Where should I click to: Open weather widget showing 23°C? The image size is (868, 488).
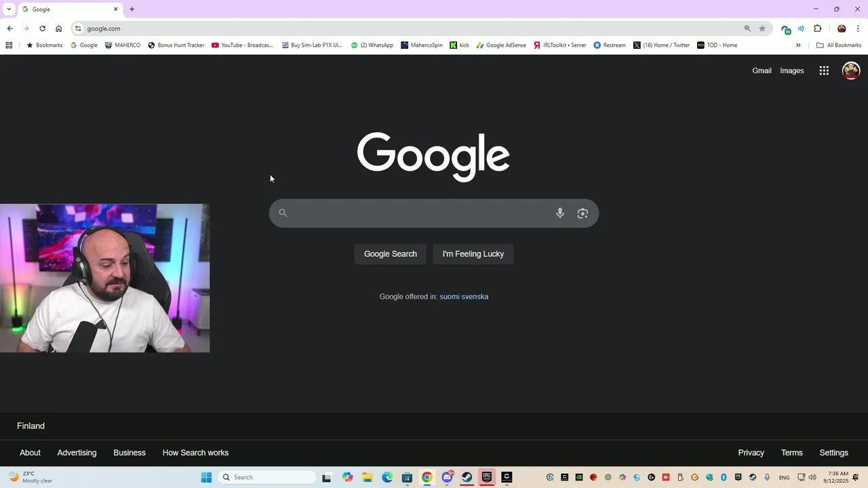(31, 477)
